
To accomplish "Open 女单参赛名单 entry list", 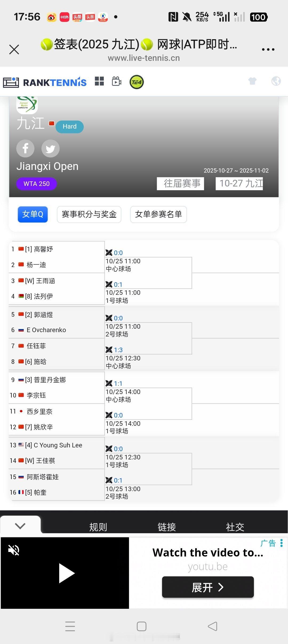I will pos(158,214).
